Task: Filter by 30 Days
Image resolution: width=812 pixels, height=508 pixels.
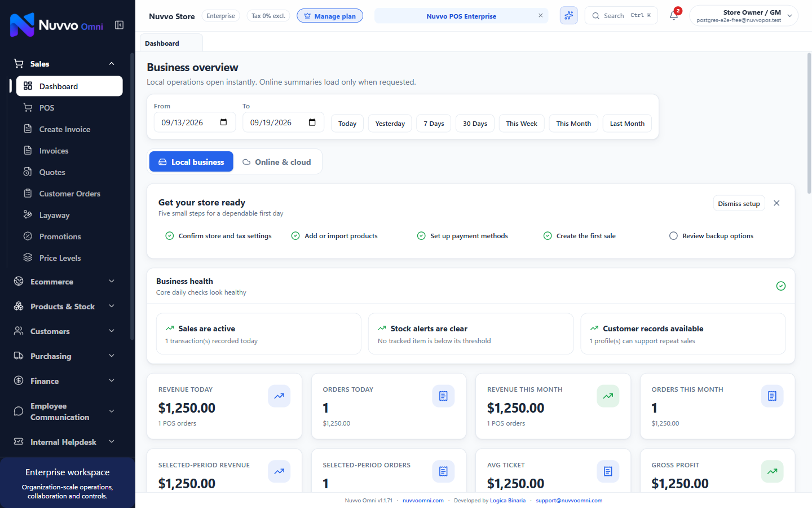Action: click(x=475, y=124)
